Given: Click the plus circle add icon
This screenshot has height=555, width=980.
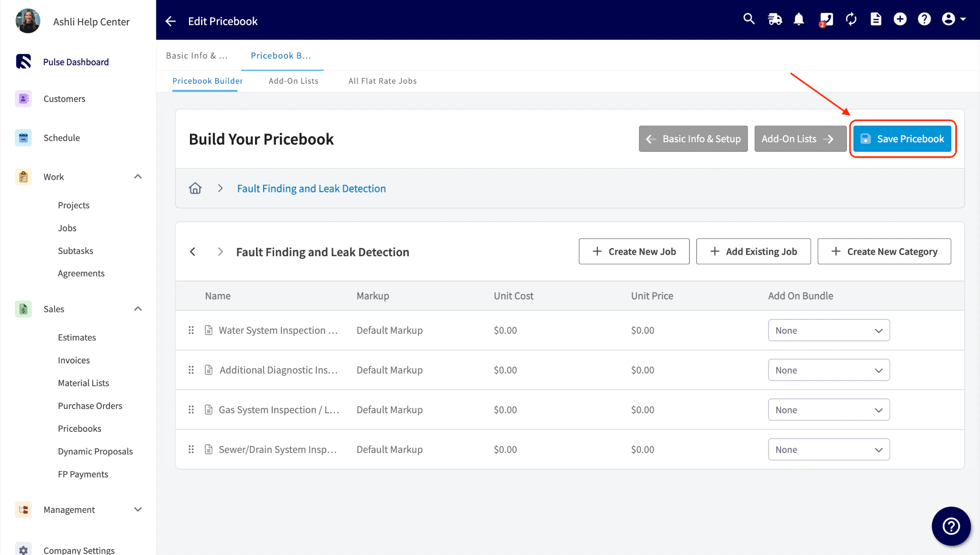Looking at the screenshot, I should coord(900,19).
